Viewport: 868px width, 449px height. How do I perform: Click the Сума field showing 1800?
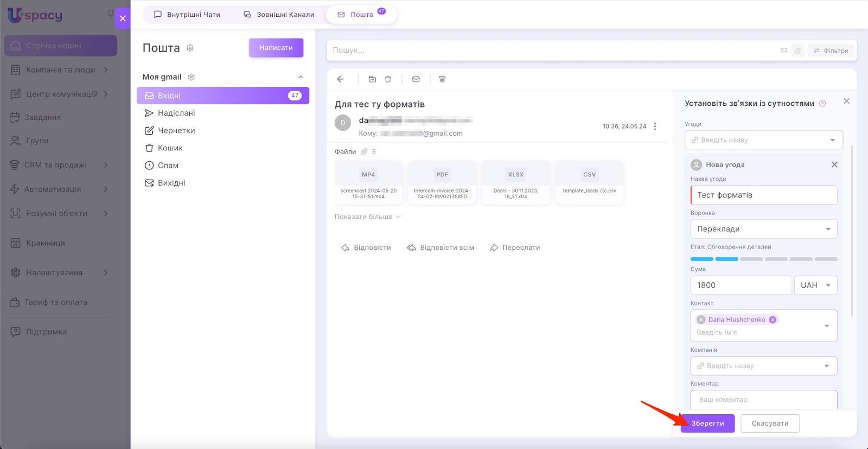[x=741, y=285]
